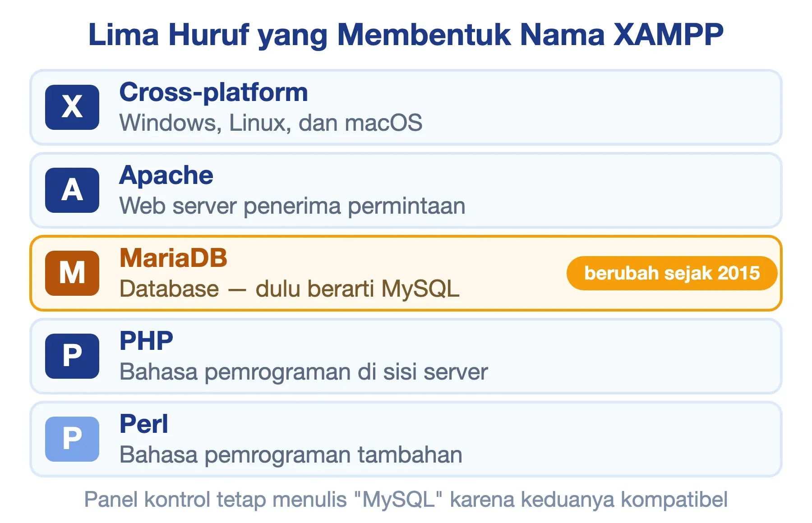
Task: Select "Windows, Linux, dan macOS" text
Action: [271, 123]
